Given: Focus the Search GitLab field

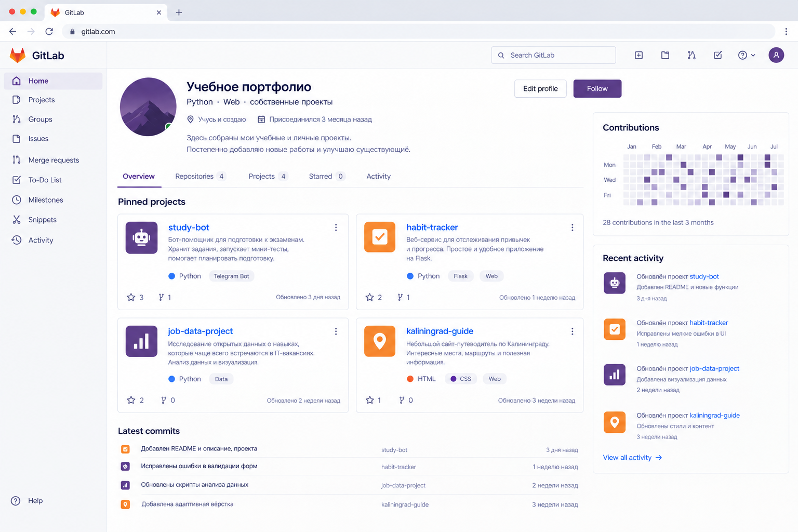Looking at the screenshot, I should click(x=553, y=55).
